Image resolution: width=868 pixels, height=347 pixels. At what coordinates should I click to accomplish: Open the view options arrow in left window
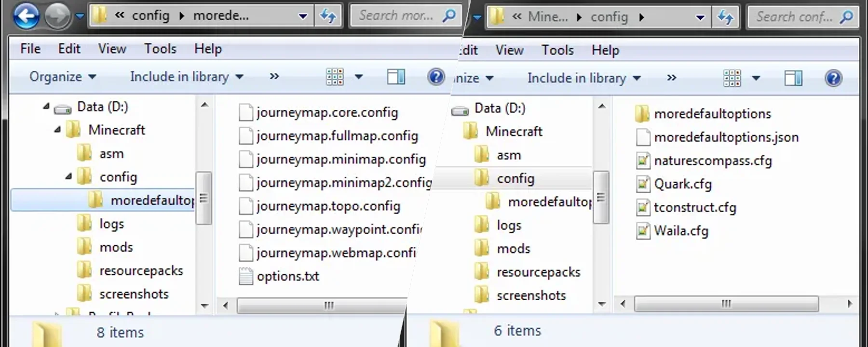click(359, 77)
